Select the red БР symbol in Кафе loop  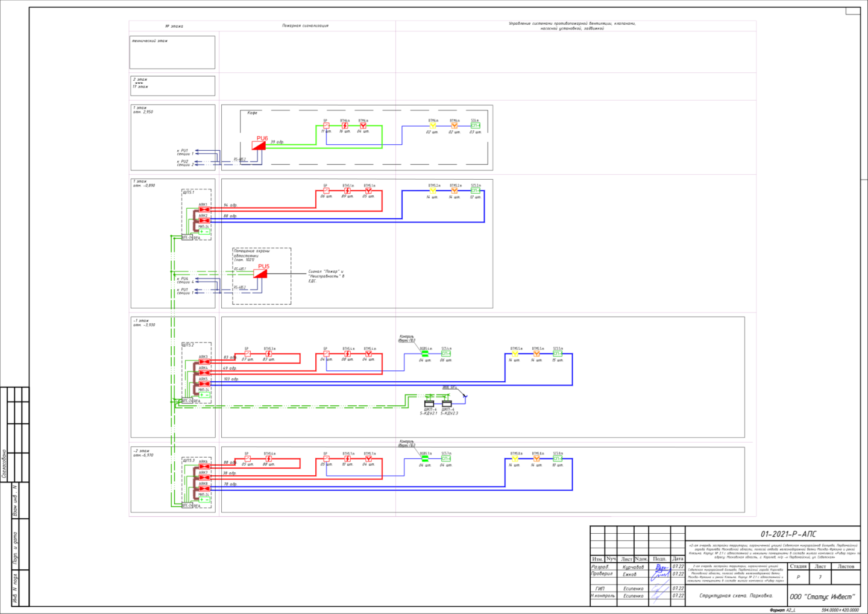[326, 125]
